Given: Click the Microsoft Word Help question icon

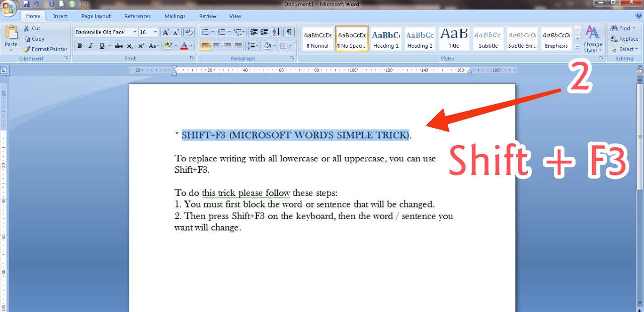Looking at the screenshot, I should (639, 16).
